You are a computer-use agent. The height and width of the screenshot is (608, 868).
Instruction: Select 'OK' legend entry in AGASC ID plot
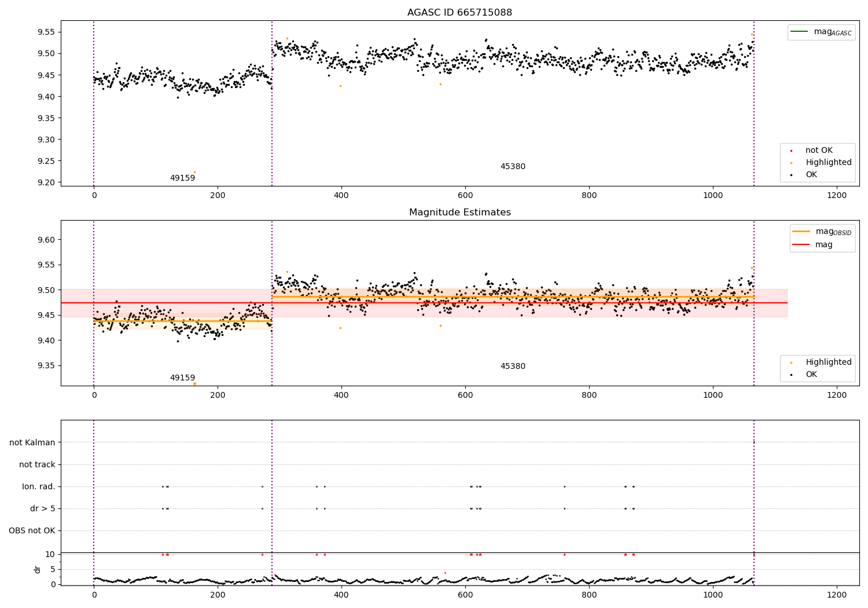point(811,174)
